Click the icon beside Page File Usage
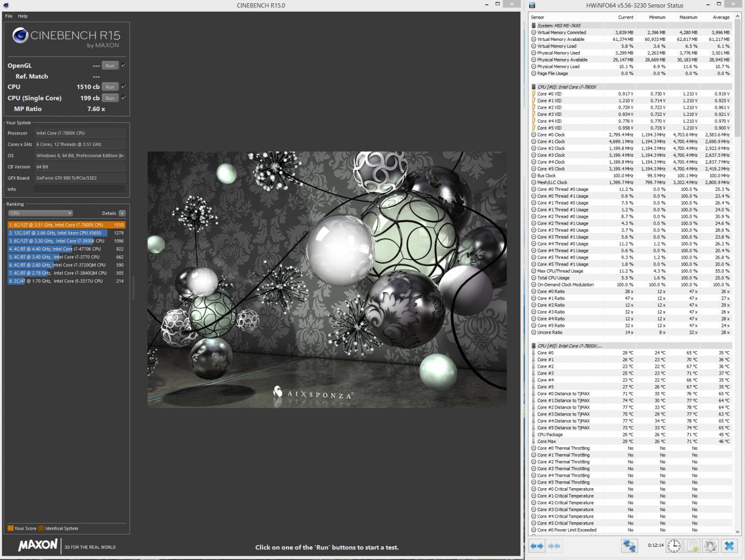Image resolution: width=745 pixels, height=560 pixels. click(x=534, y=73)
